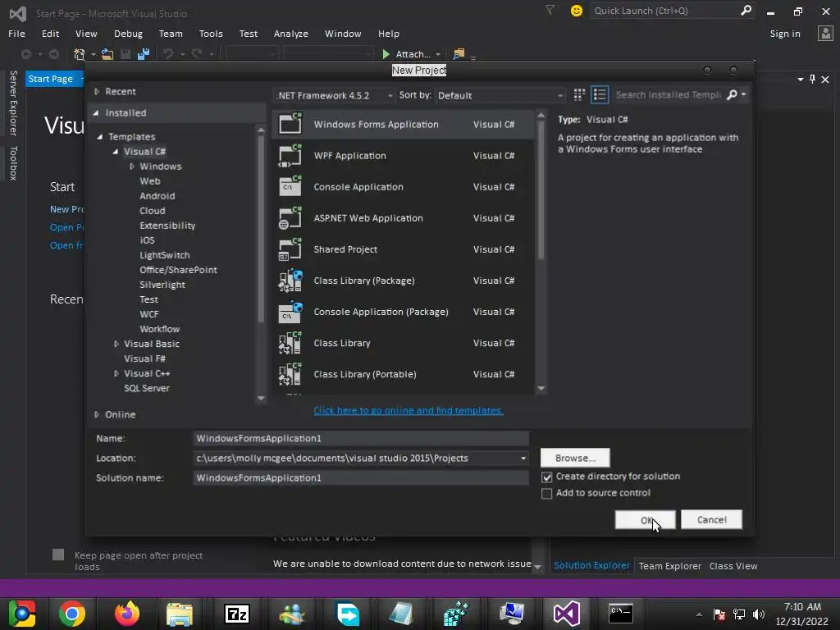Open Chrome from the taskbar
840x630 pixels.
click(72, 614)
